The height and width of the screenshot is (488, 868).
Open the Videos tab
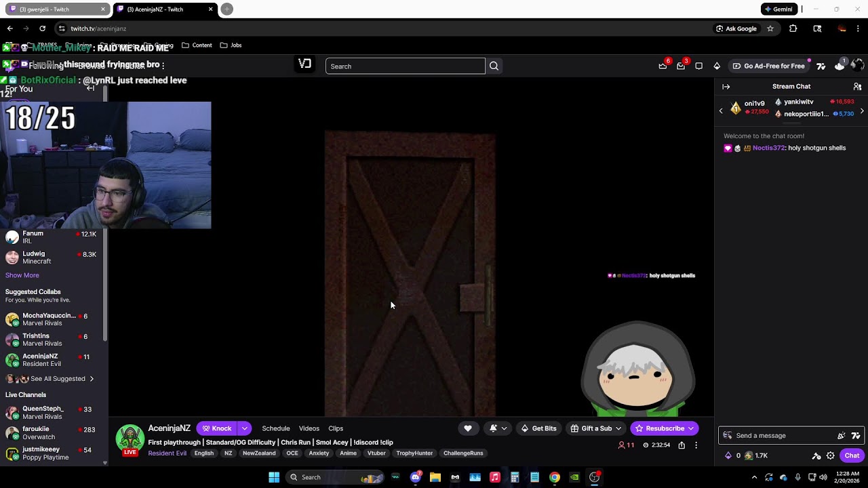[309, 428]
